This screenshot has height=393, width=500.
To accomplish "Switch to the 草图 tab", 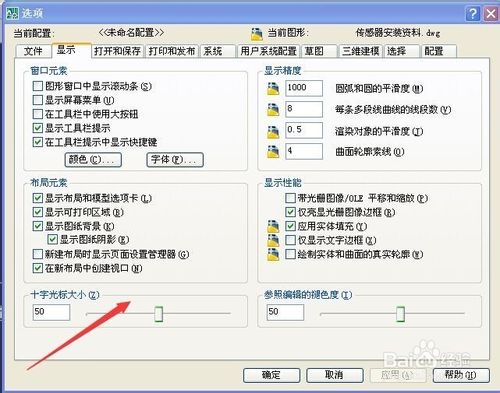I will [319, 51].
